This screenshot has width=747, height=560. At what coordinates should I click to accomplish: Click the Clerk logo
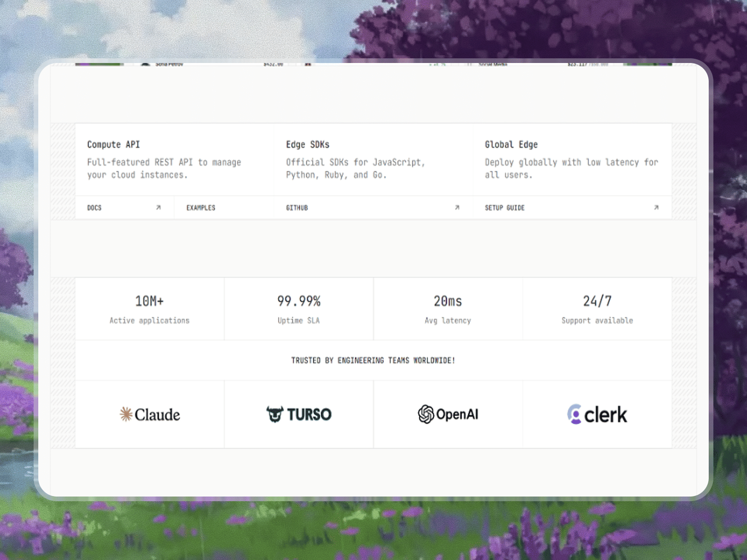tap(597, 414)
